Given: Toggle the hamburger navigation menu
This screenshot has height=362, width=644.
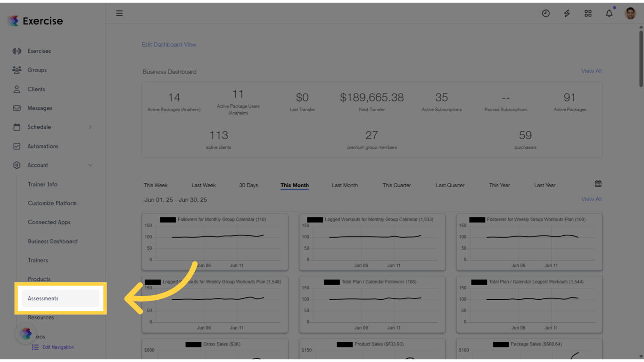Looking at the screenshot, I should 119,13.
